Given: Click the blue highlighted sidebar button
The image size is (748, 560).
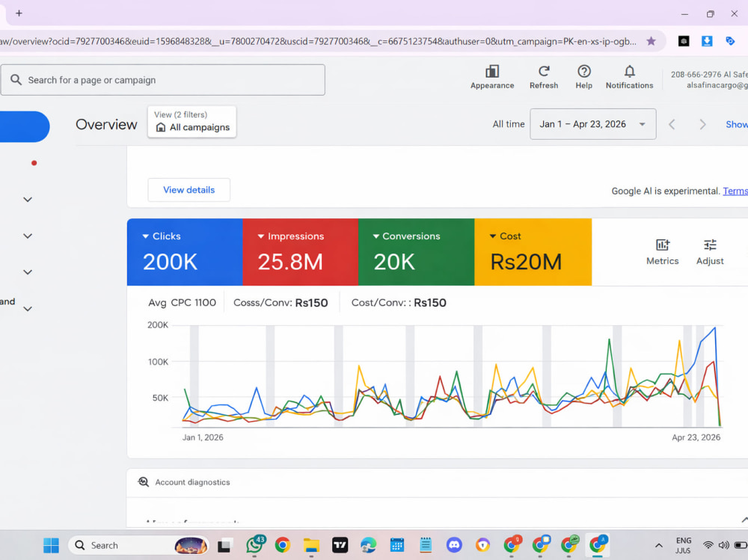Looking at the screenshot, I should 25,126.
